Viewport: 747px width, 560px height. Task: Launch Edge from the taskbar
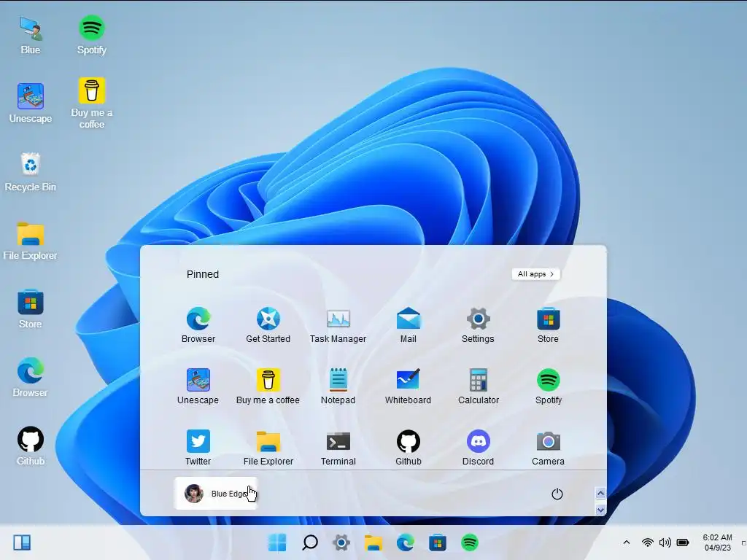[405, 542]
